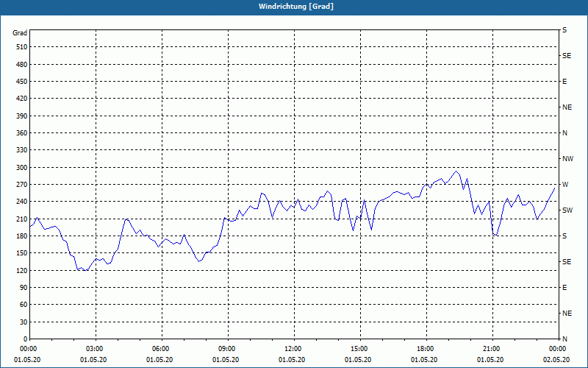588x368 pixels.
Task: Pick the 420 y-axis tick label
Action: [x=22, y=99]
